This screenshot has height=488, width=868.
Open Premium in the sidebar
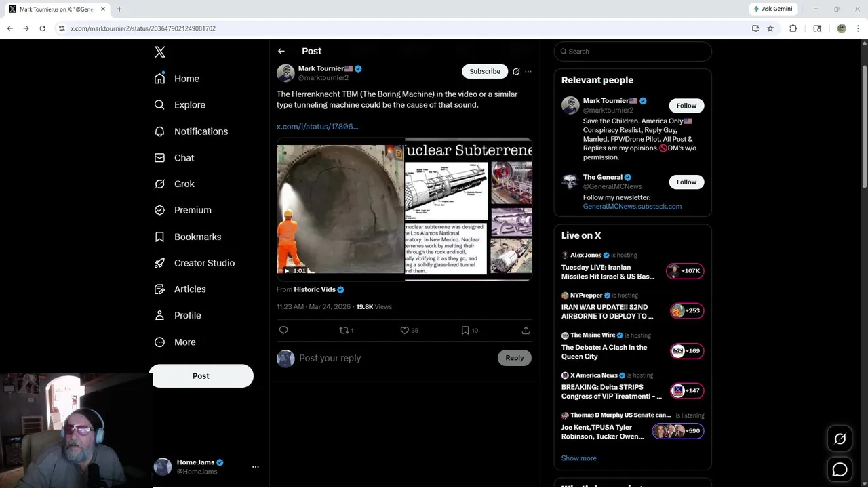(x=182, y=210)
